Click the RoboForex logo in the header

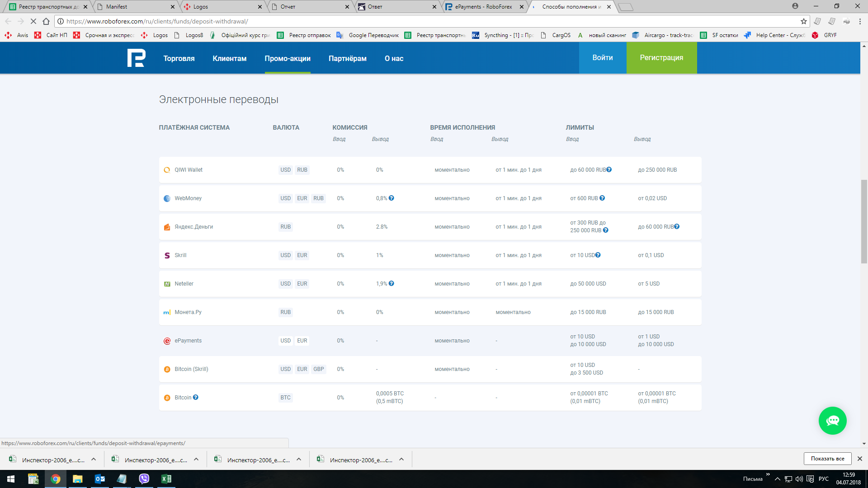(136, 58)
